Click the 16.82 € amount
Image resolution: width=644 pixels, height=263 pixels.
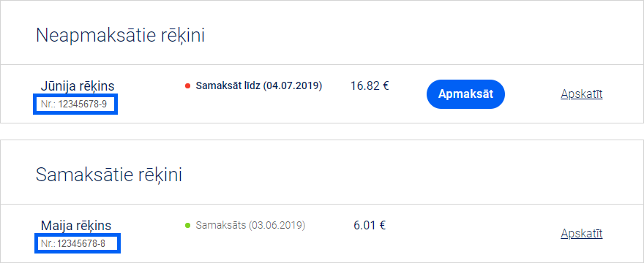[x=370, y=85]
